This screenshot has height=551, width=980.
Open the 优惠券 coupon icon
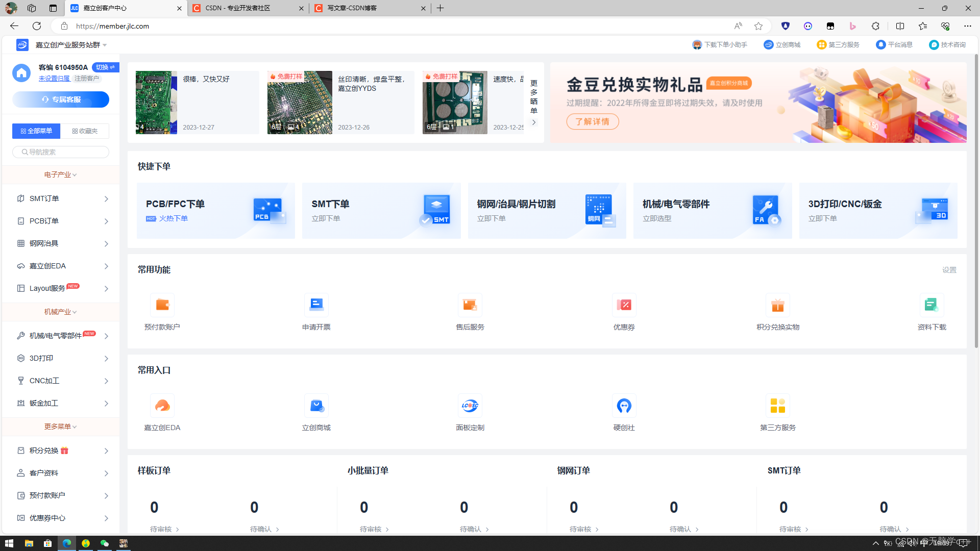click(624, 305)
